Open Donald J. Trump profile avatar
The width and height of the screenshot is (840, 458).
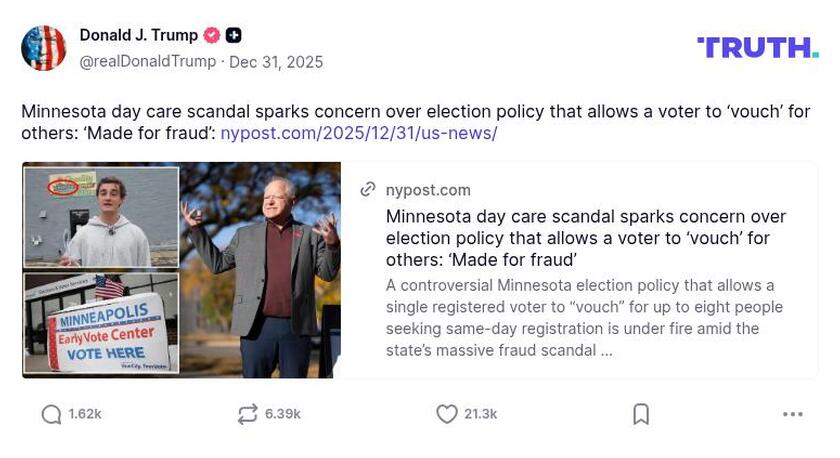[44, 48]
